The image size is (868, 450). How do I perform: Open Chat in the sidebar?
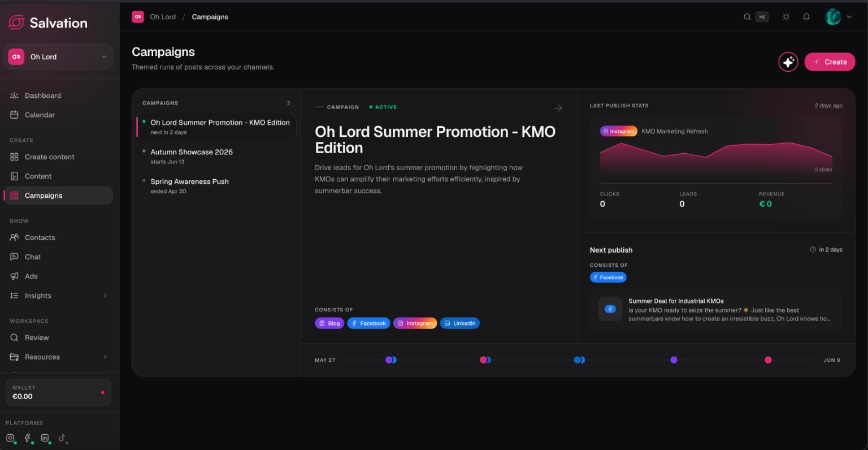59,257
